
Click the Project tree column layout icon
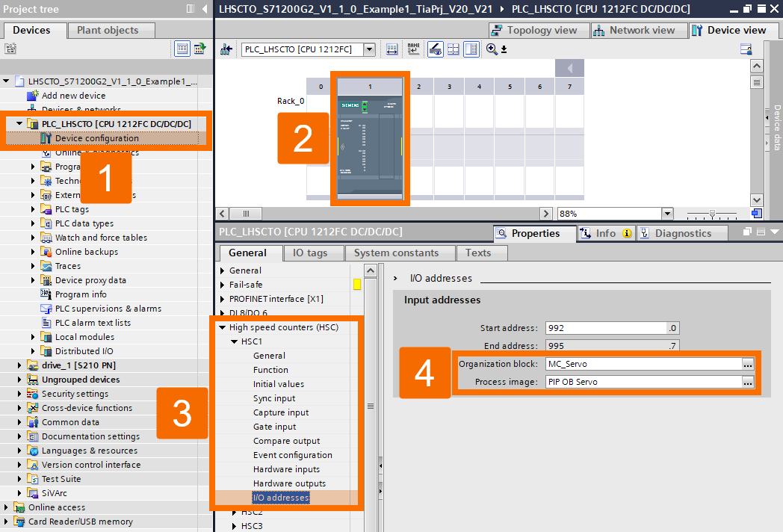point(191,8)
